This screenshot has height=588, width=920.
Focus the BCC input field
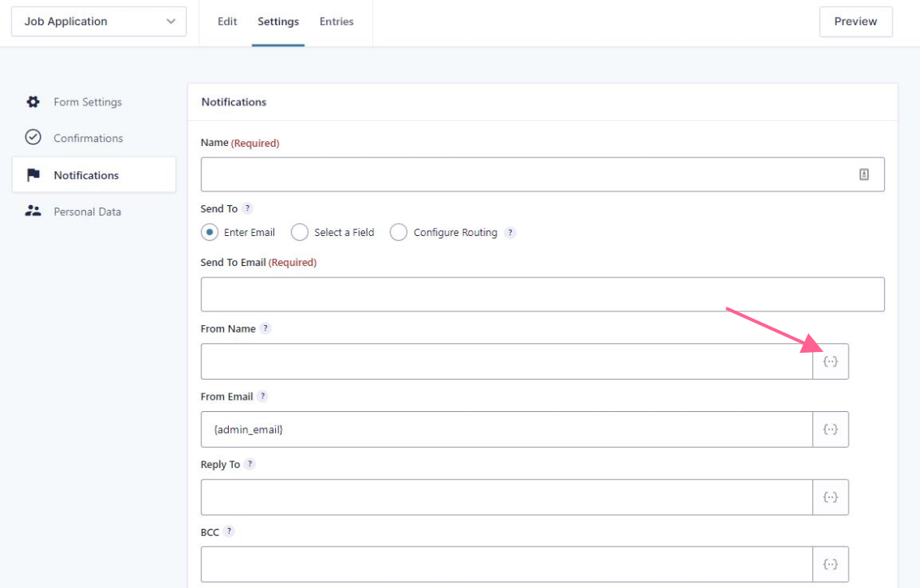click(x=507, y=564)
